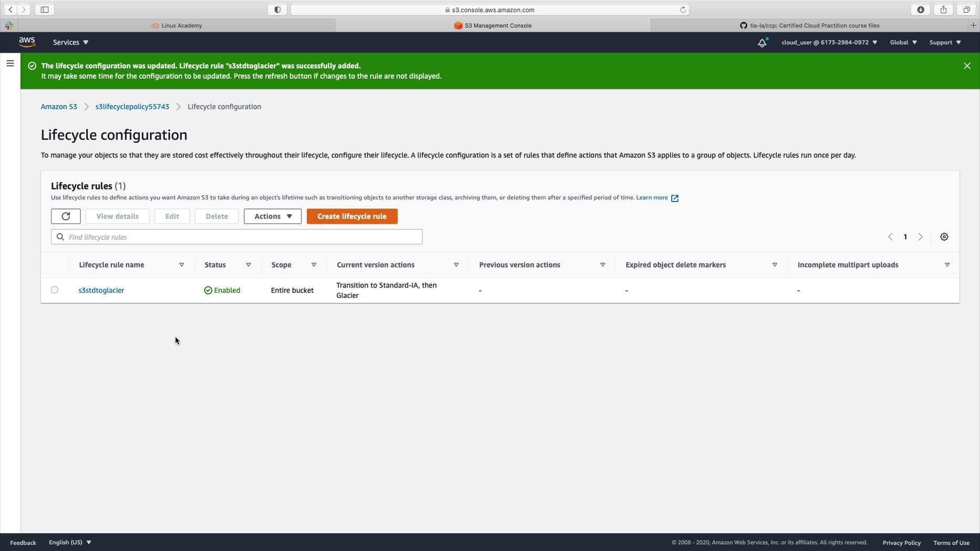Select the s3stdtoglacier rule radio button
Image resolution: width=980 pixels, height=551 pixels.
55,290
